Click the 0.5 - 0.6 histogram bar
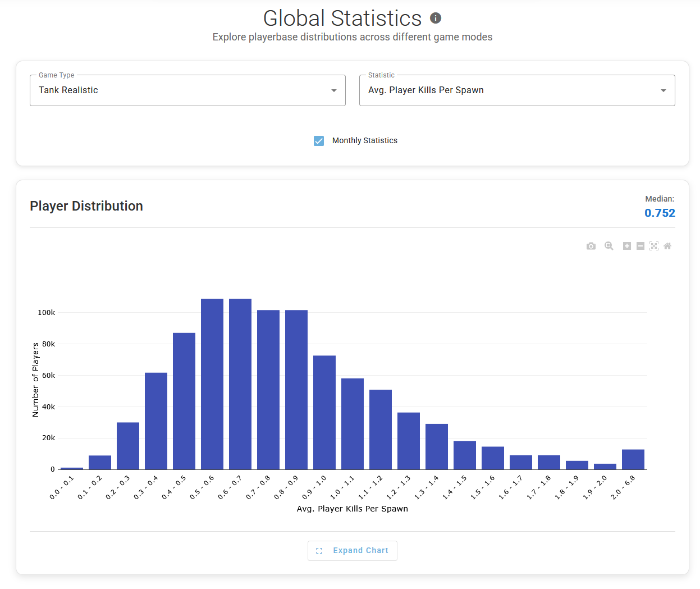This screenshot has height=589, width=700. [212, 384]
